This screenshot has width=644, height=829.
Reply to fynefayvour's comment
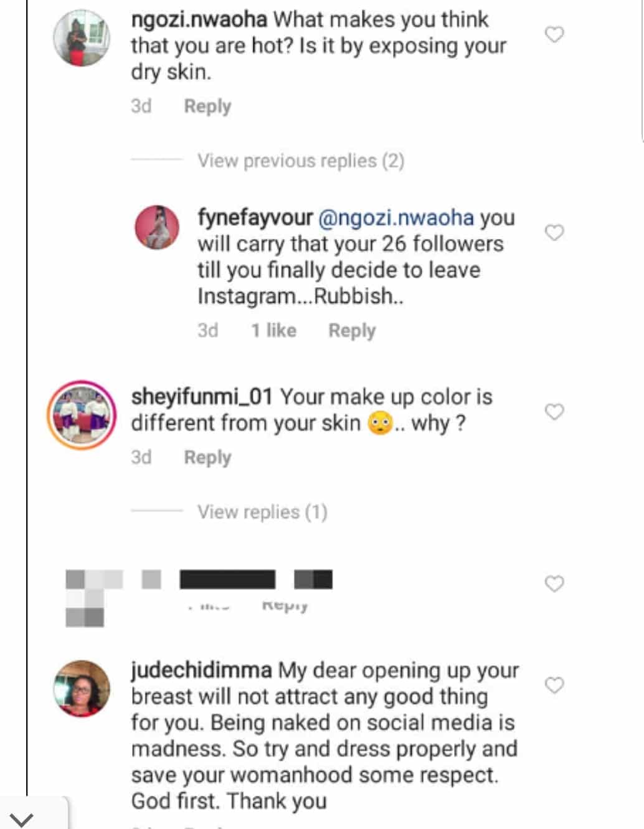tap(352, 331)
